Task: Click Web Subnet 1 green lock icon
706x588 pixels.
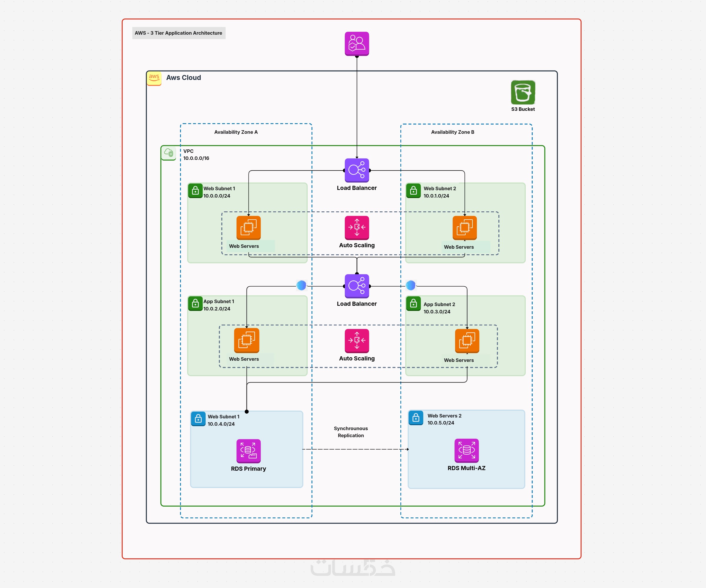Action: click(195, 191)
